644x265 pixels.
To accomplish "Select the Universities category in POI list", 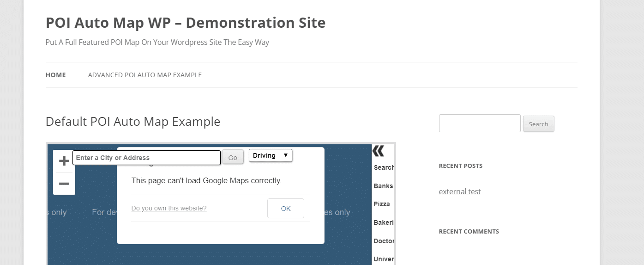I will point(383,259).
